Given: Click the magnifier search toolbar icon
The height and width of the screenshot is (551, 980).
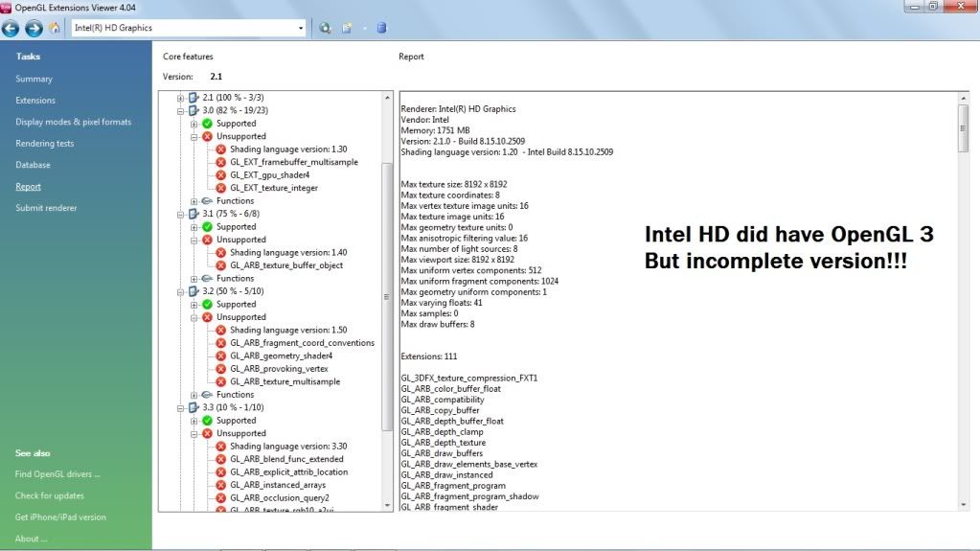Looking at the screenshot, I should pos(325,28).
